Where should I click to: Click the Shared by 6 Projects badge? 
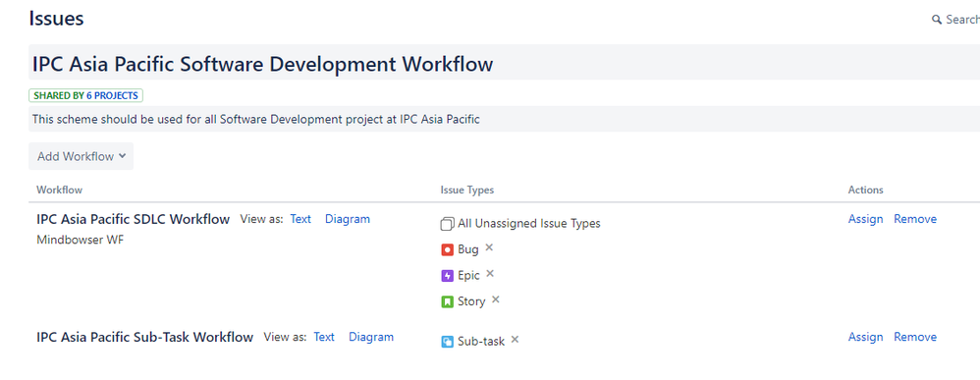(85, 95)
